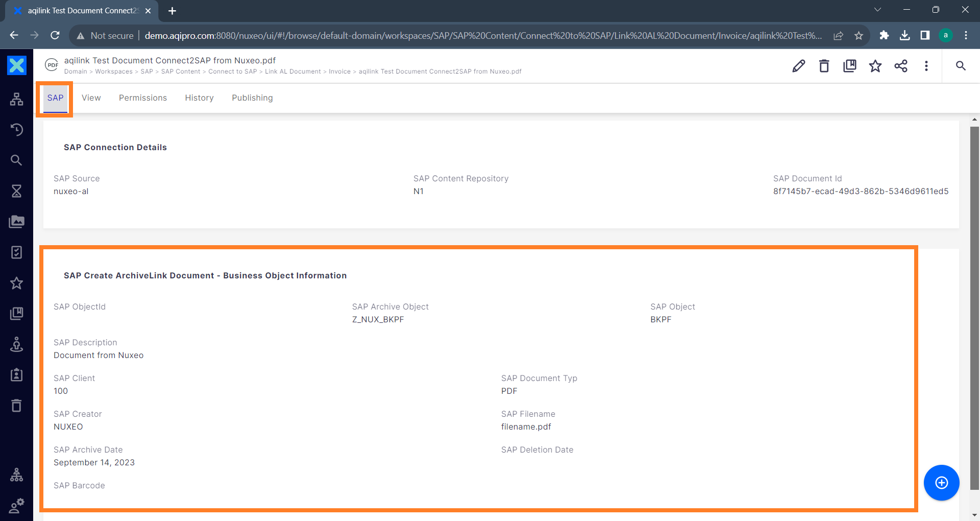Click SAP Document Id value 8f7145b7

point(861,192)
